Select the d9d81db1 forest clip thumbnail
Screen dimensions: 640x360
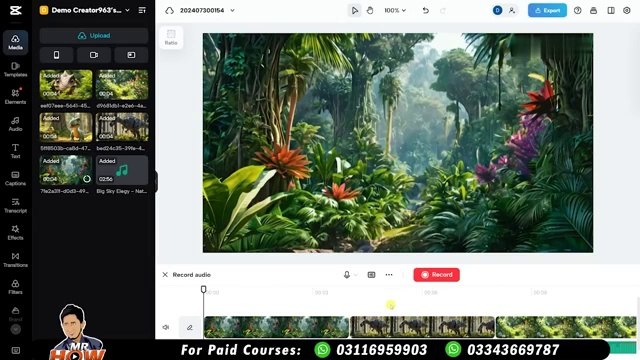[122, 84]
